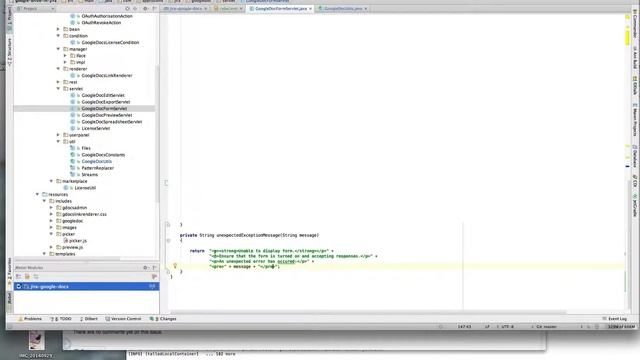The height and width of the screenshot is (360, 640).
Task: Collapse the renderer package folder
Action: click(x=58, y=69)
